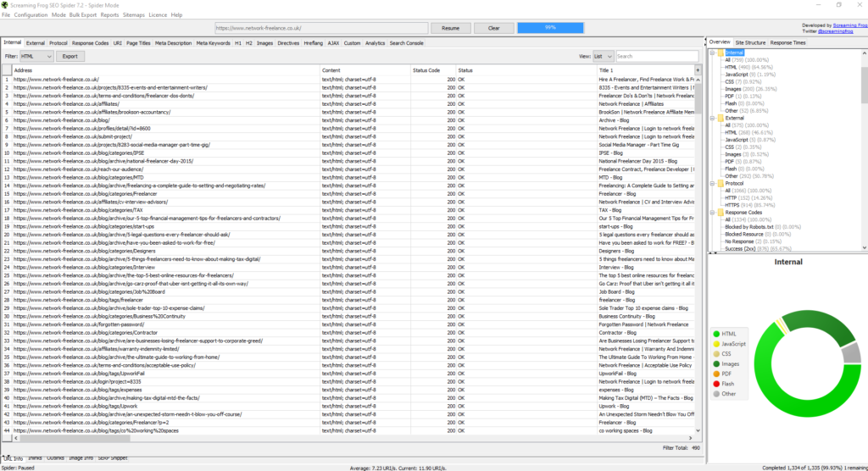Click the plus icon to add table columns
Image resolution: width=868 pixels, height=471 pixels.
pos(698,70)
